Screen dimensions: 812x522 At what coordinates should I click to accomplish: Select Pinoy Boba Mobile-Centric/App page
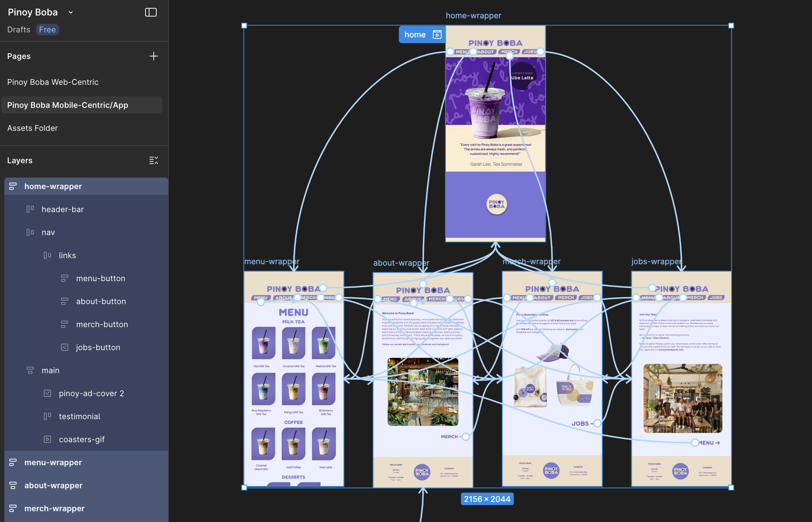click(68, 105)
